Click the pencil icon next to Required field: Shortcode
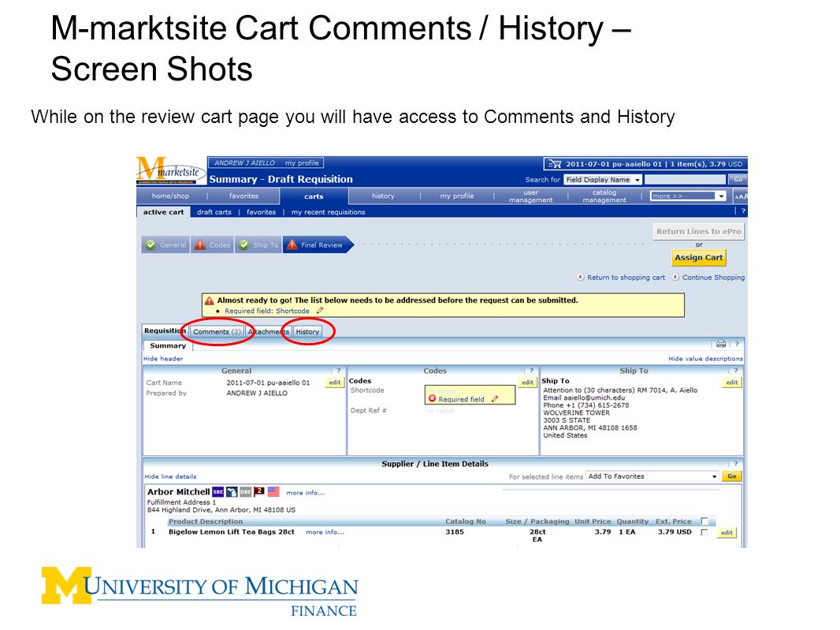This screenshot has height=630, width=840. (x=320, y=311)
